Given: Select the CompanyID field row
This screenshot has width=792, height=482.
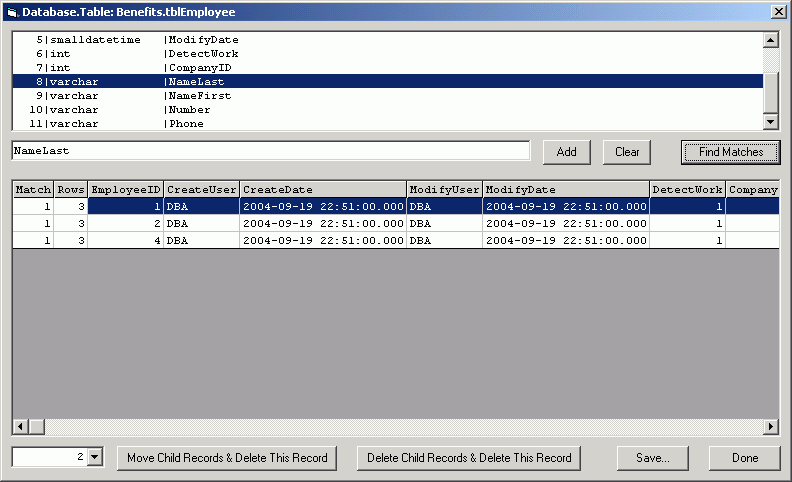Looking at the screenshot, I should tap(198, 67).
